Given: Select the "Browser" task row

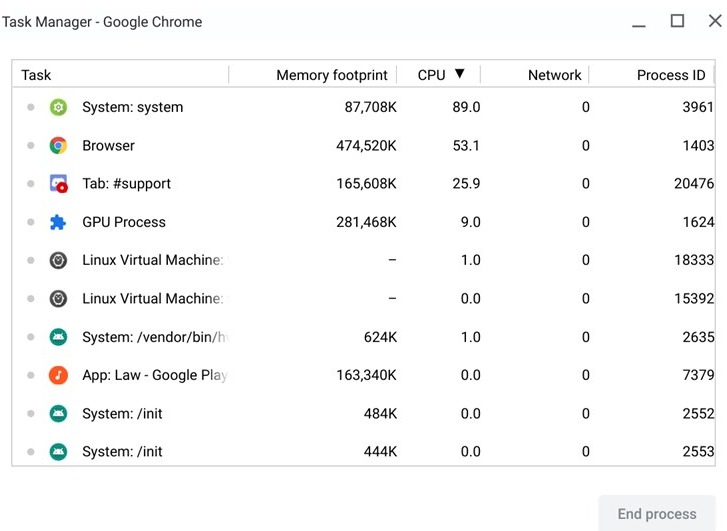Looking at the screenshot, I should click(x=364, y=146).
